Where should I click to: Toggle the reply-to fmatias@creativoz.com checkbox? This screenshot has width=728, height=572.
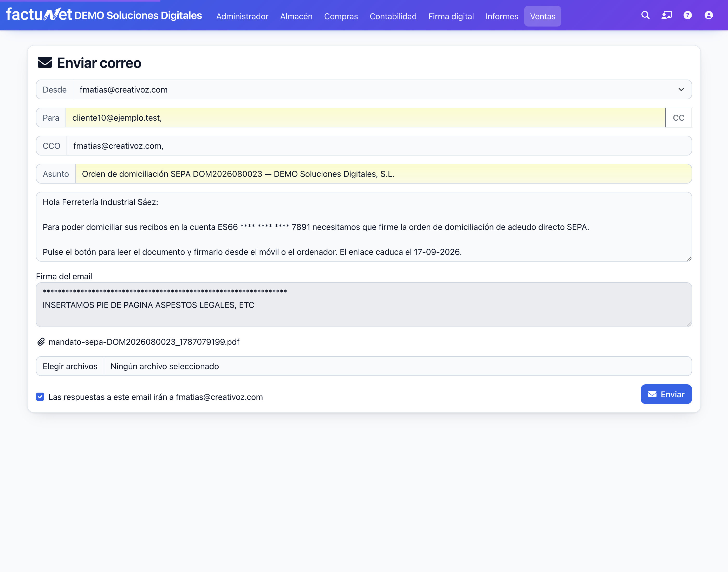coord(40,397)
